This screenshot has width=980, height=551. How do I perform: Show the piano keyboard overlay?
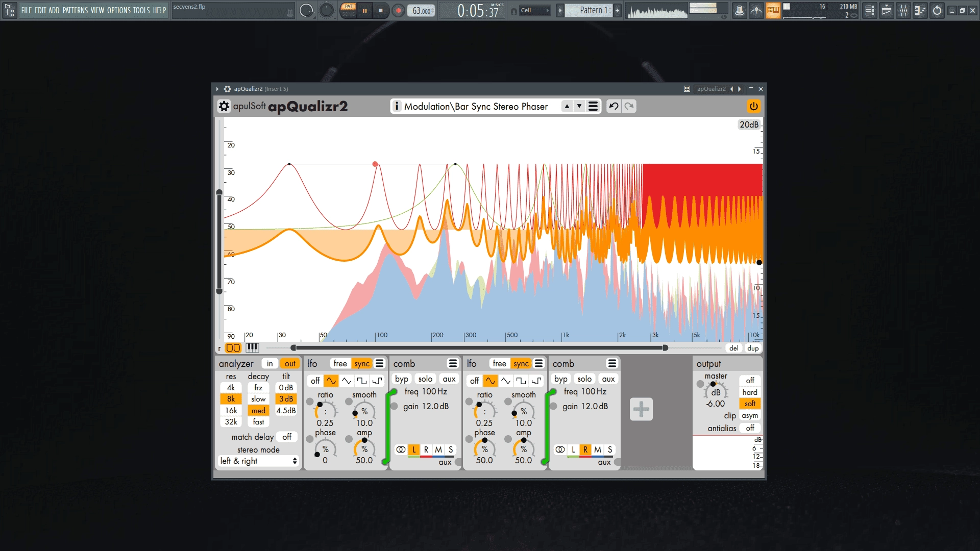pos(252,348)
